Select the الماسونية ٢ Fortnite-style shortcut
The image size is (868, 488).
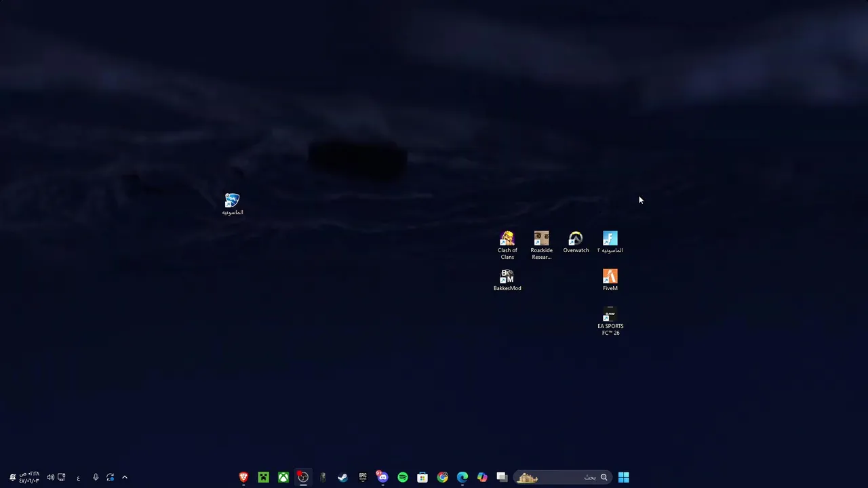point(610,242)
